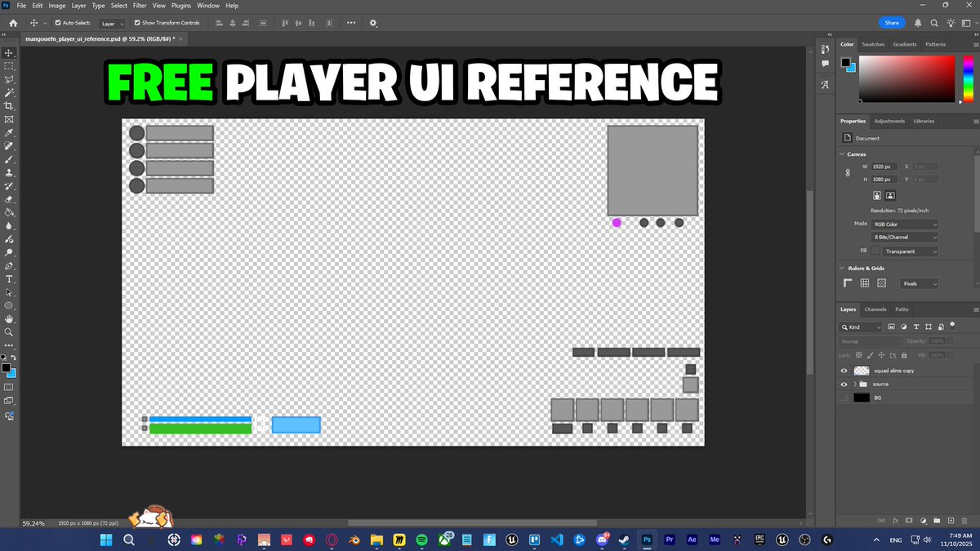Delete layer using the trash icon
This screenshot has width=980, height=551.
[x=964, y=520]
